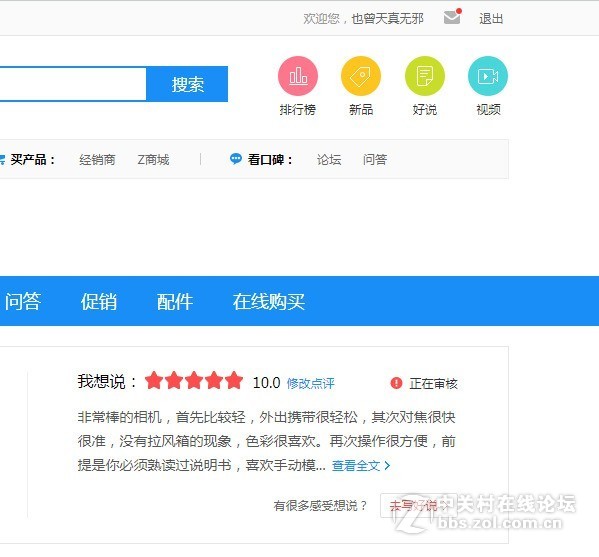
Task: Switch to the 促销 tab
Action: (x=99, y=301)
